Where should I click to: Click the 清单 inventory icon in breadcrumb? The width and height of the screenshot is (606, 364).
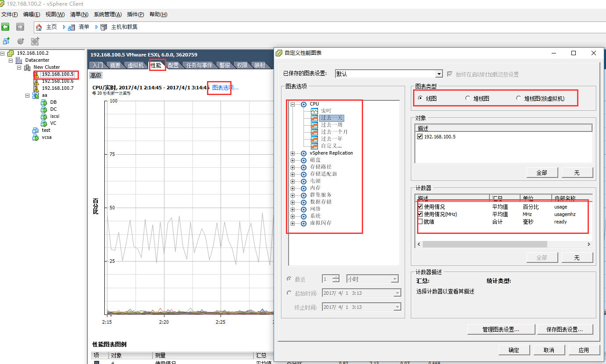click(71, 27)
